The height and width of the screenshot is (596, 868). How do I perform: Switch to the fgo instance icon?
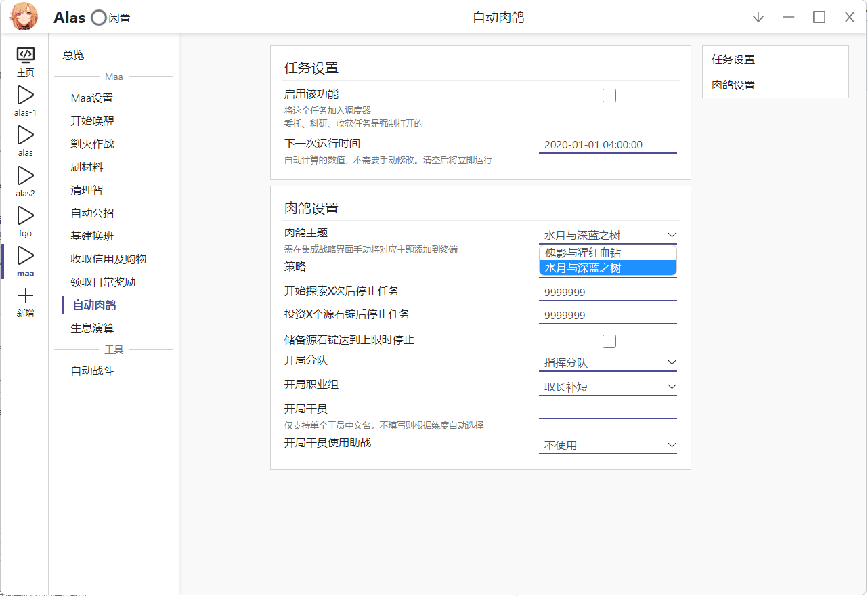pyautogui.click(x=25, y=219)
